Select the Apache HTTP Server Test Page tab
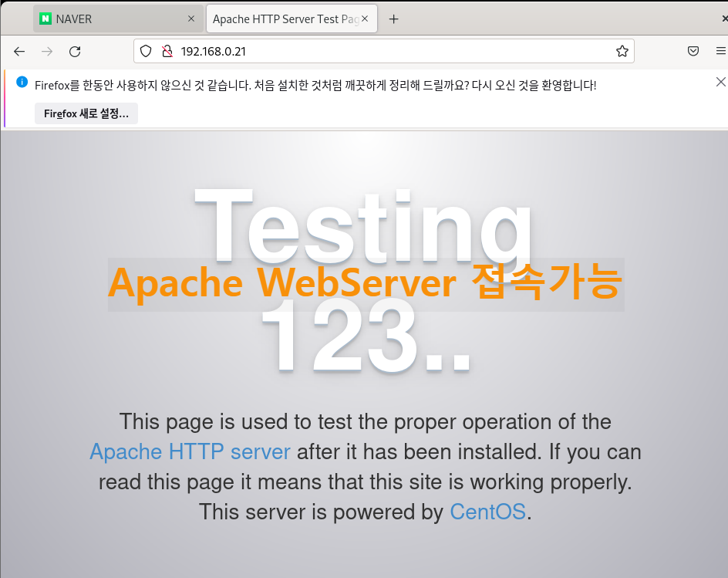The image size is (728, 578). coord(292,19)
